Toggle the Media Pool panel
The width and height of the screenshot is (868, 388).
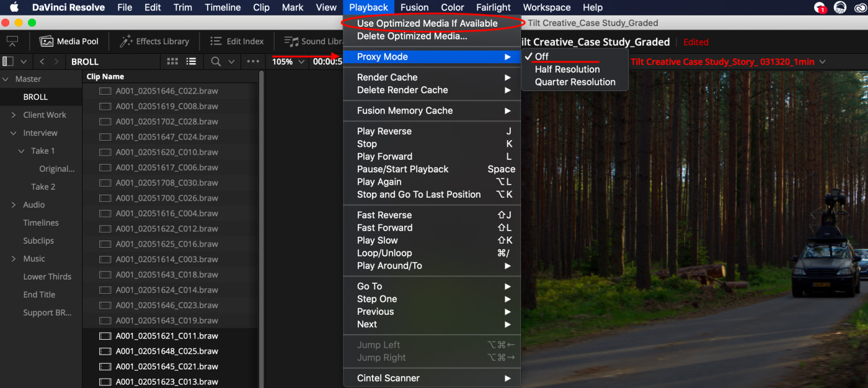[x=69, y=42]
